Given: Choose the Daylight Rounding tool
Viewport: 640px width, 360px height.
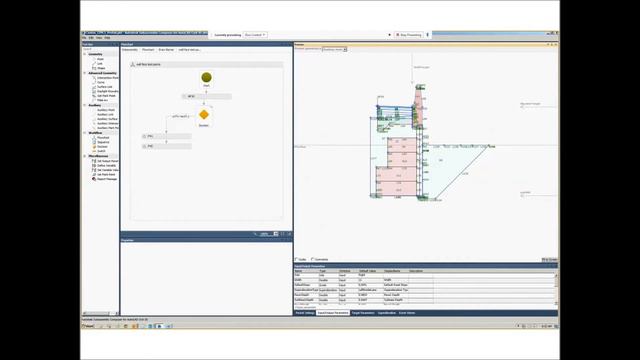Looking at the screenshot, I should (x=107, y=91).
